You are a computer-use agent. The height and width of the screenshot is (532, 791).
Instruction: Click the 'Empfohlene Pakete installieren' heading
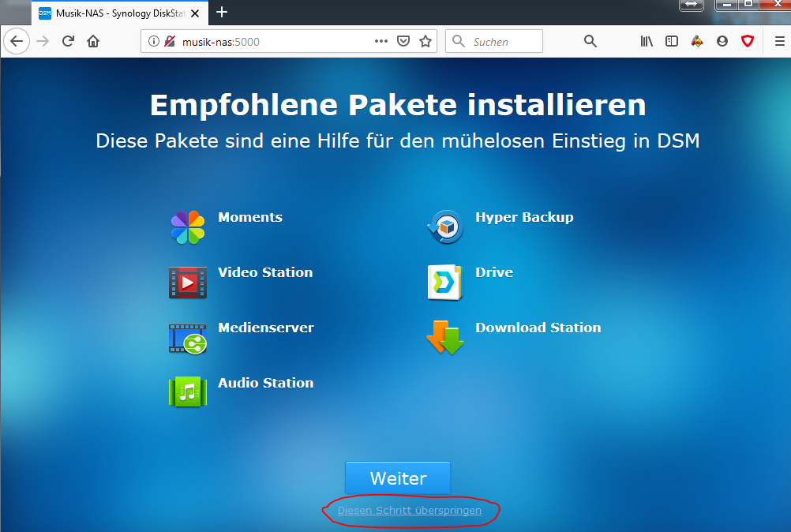(398, 105)
